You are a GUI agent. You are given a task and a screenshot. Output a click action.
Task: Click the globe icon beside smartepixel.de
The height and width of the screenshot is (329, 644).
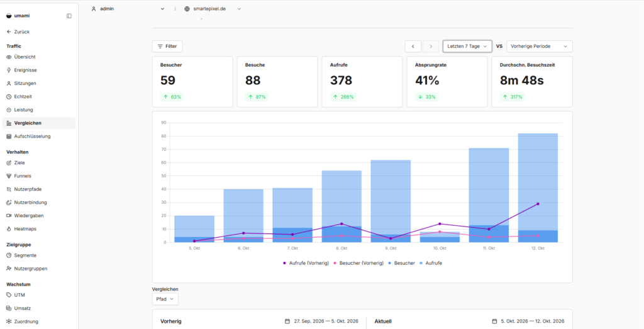tap(187, 9)
